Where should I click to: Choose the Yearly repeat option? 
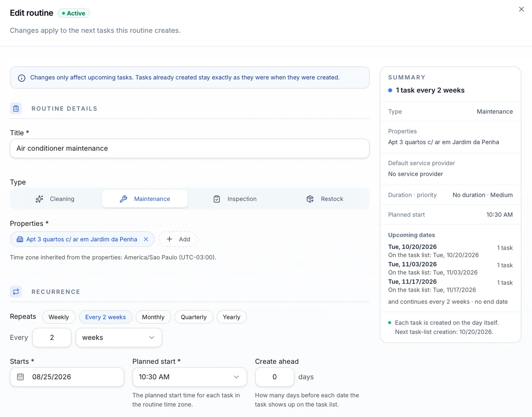point(232,317)
